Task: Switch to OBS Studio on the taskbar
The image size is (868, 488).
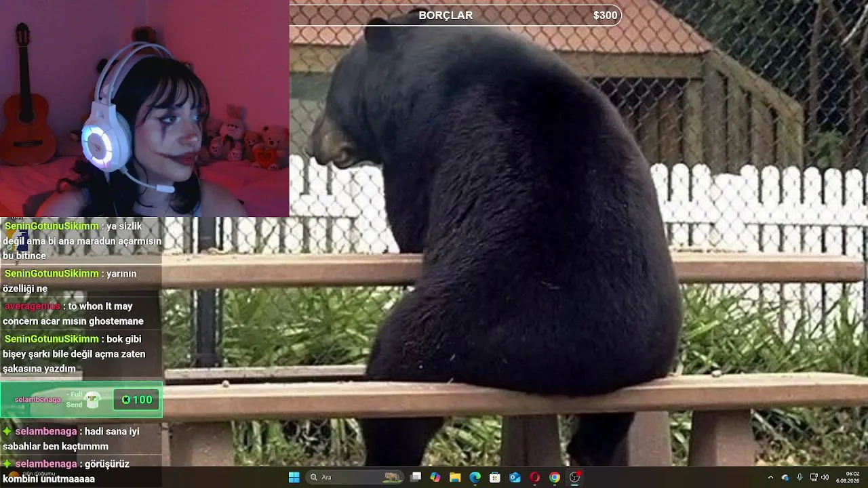Action: [x=574, y=477]
